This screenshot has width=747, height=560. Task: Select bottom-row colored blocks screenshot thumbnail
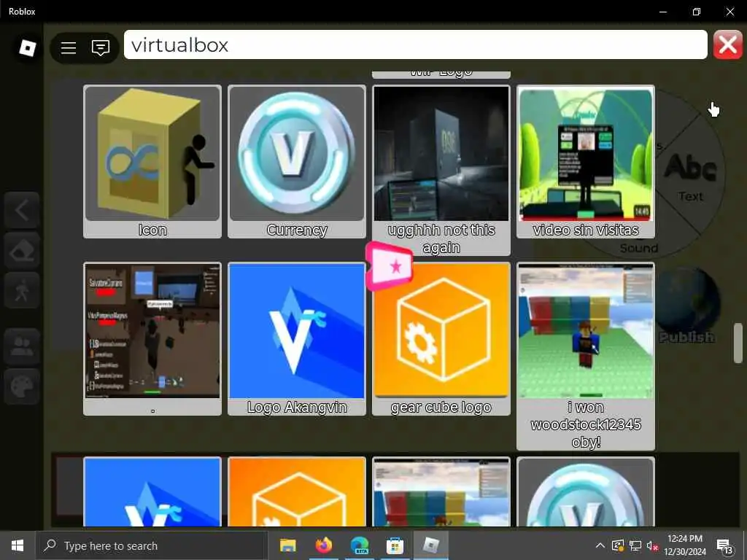pos(441,492)
